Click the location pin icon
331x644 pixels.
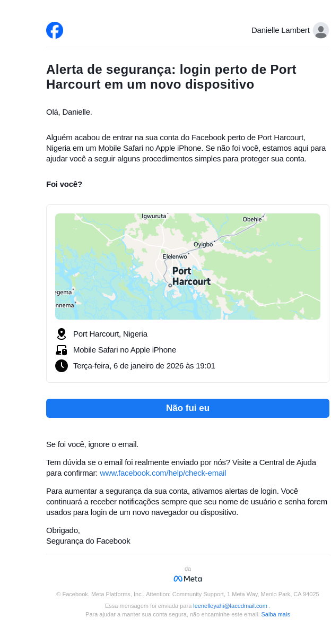(x=62, y=334)
